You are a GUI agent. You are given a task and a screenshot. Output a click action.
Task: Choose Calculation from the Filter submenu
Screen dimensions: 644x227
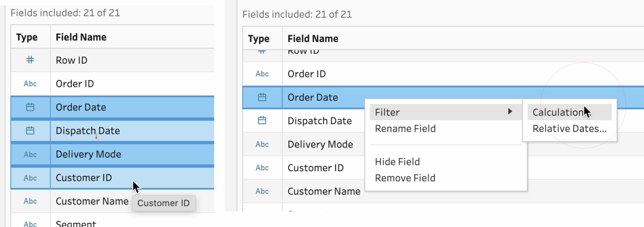(558, 112)
